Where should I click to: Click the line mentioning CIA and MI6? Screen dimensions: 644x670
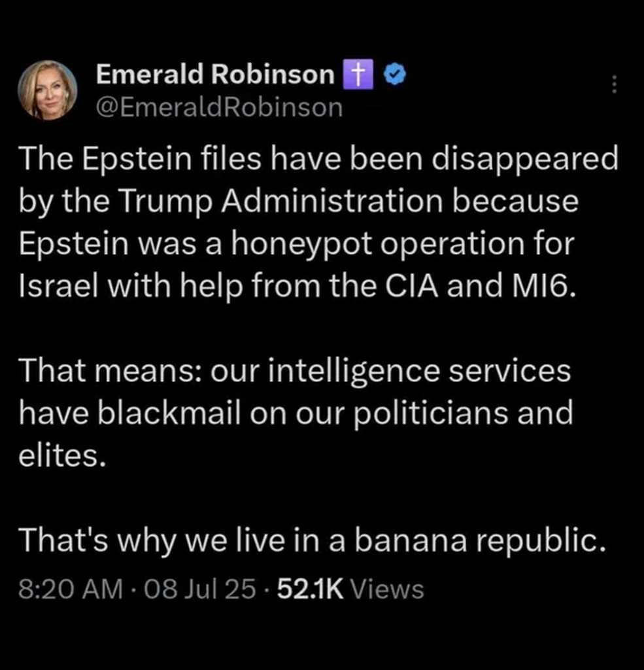point(298,286)
